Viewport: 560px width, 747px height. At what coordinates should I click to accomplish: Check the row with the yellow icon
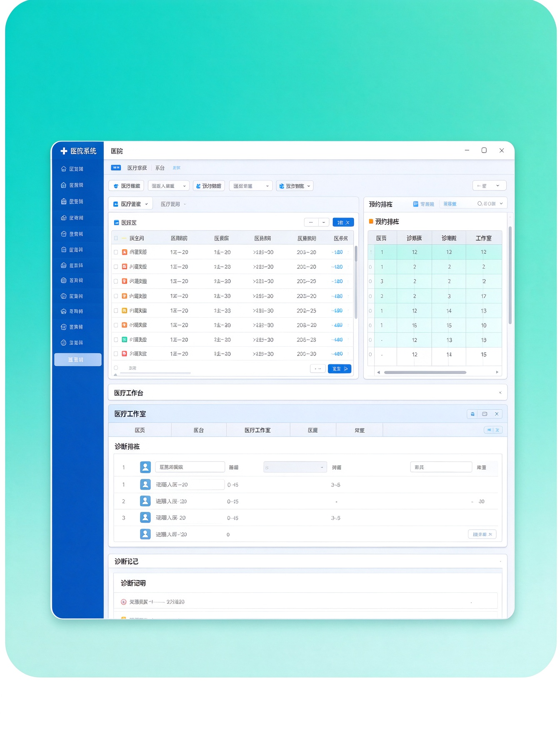pyautogui.click(x=116, y=310)
